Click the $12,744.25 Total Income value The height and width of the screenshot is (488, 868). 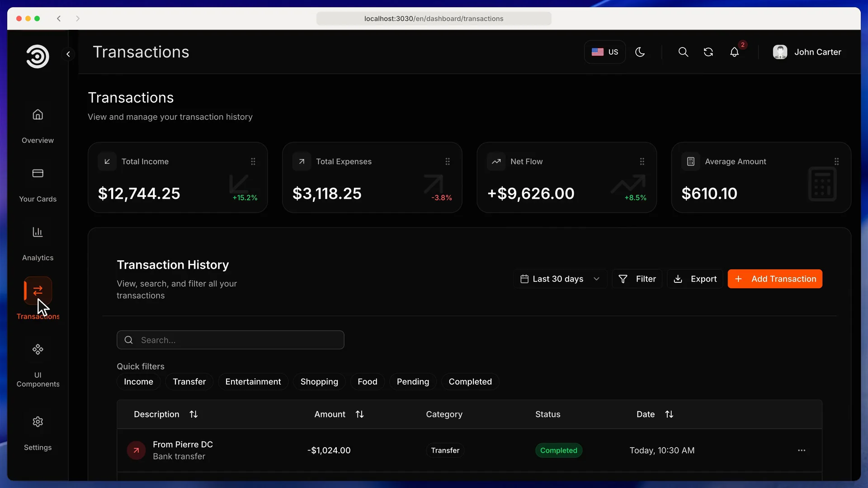click(x=139, y=193)
